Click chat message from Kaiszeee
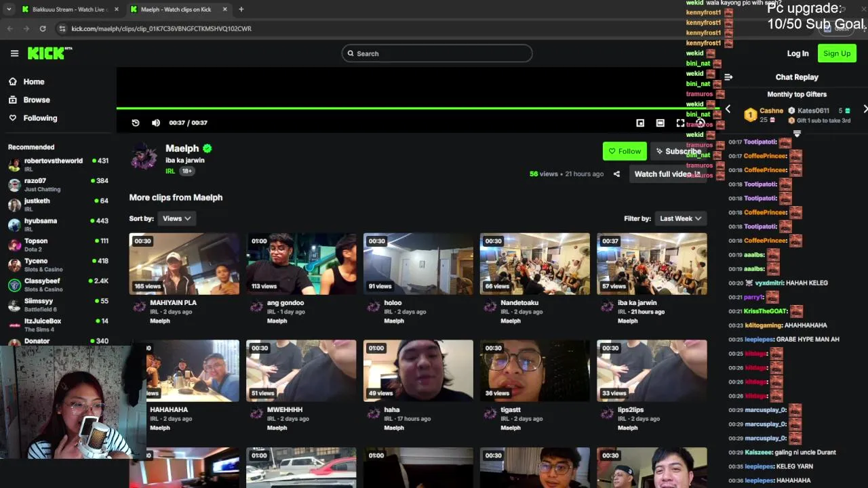 coord(782,452)
